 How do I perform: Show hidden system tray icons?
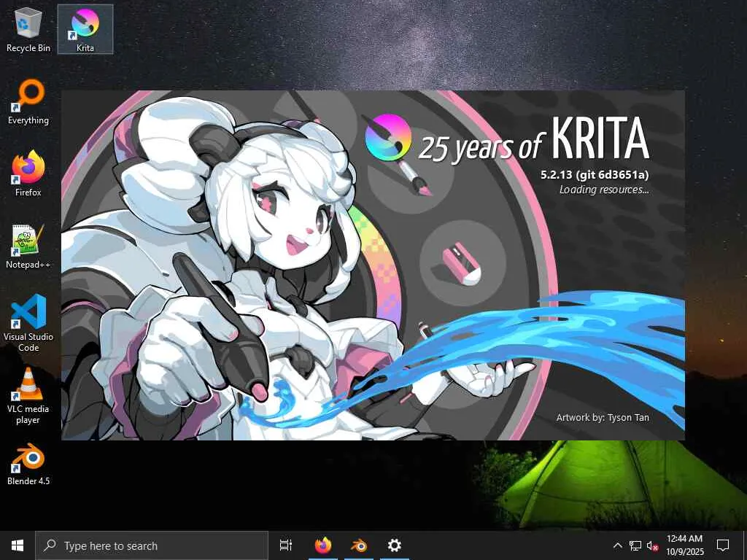click(617, 545)
